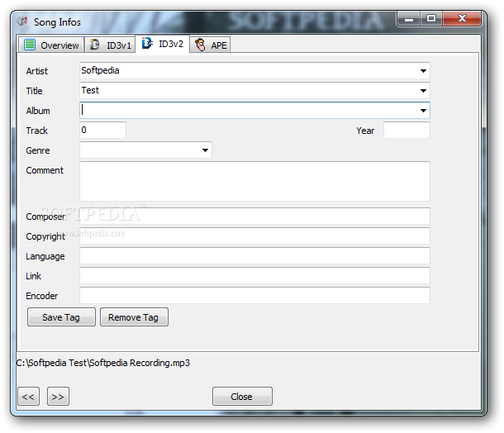
Task: Click the Artist label
Action: point(36,71)
